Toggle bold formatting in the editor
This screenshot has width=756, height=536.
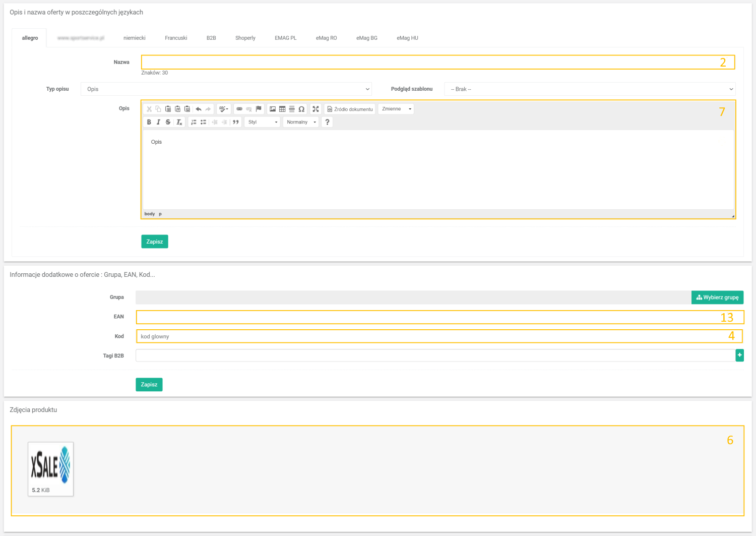pyautogui.click(x=149, y=122)
